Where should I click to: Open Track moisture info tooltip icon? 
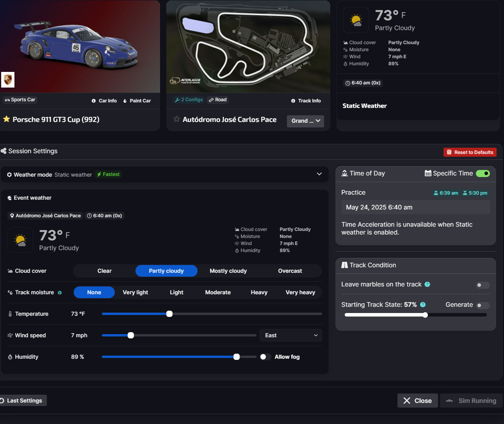[60, 293]
